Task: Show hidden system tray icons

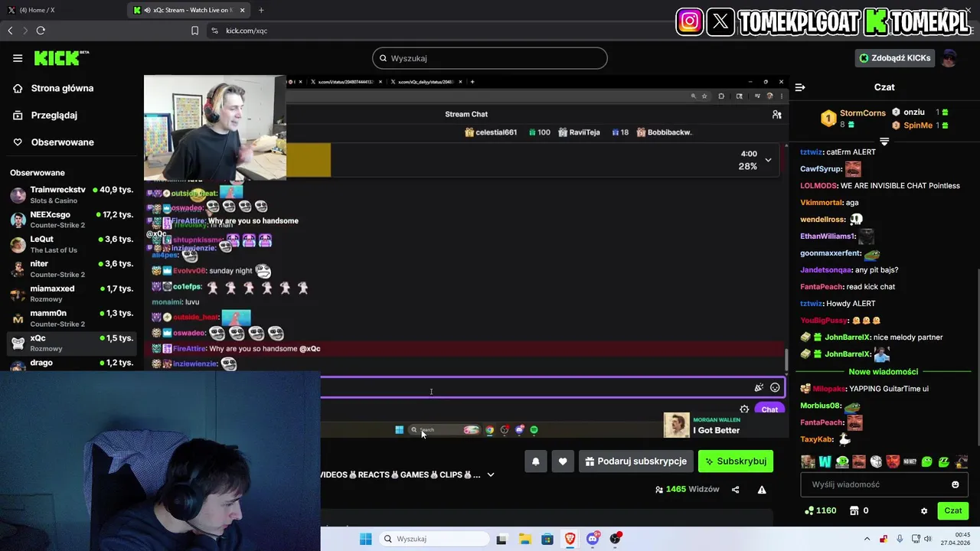Action: [867, 539]
